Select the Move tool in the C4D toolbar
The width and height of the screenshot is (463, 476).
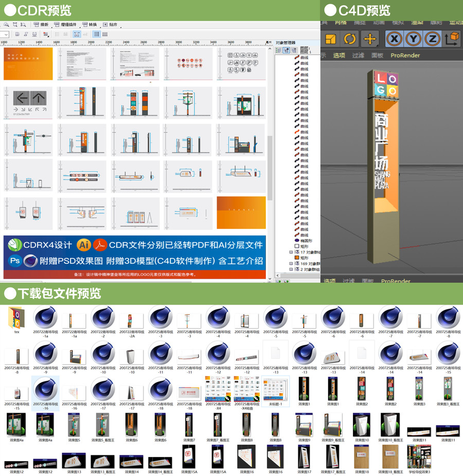(370, 39)
